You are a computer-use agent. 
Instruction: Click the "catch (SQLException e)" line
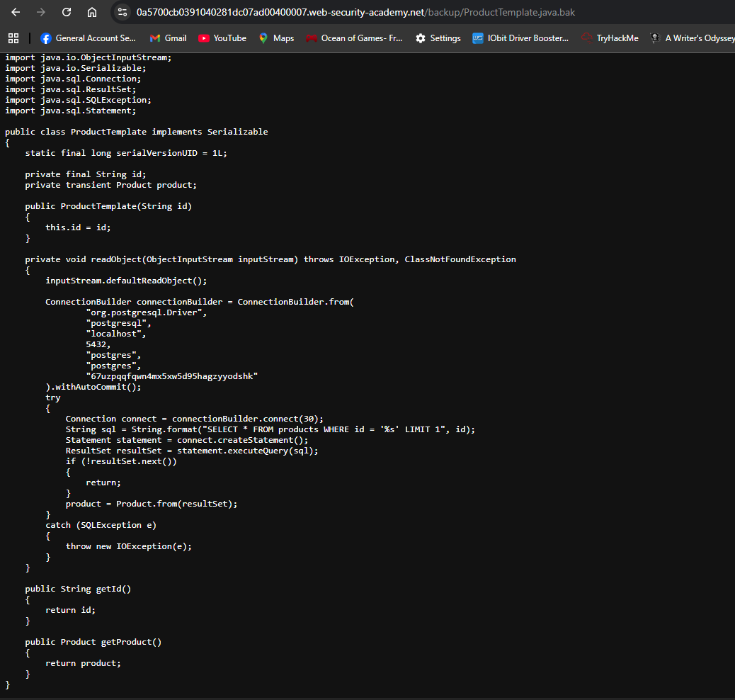(x=101, y=525)
